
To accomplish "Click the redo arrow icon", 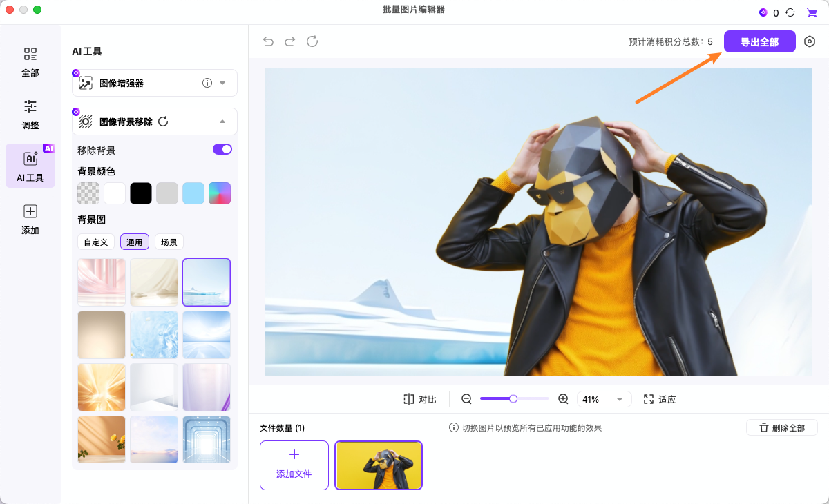I will pos(290,41).
